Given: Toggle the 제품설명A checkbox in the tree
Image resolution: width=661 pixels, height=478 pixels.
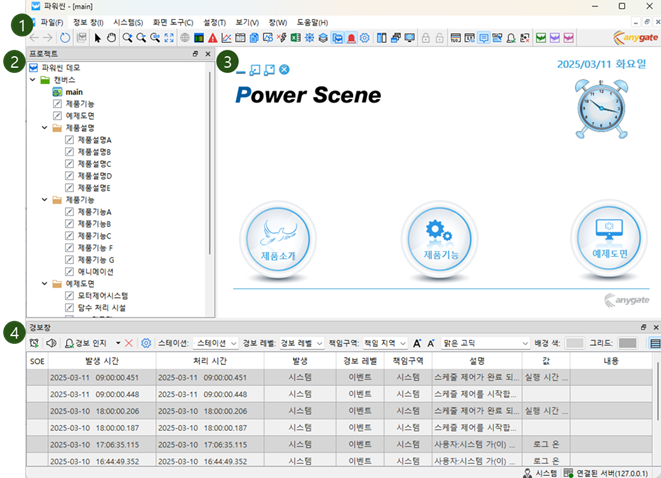Looking at the screenshot, I should click(x=69, y=140).
